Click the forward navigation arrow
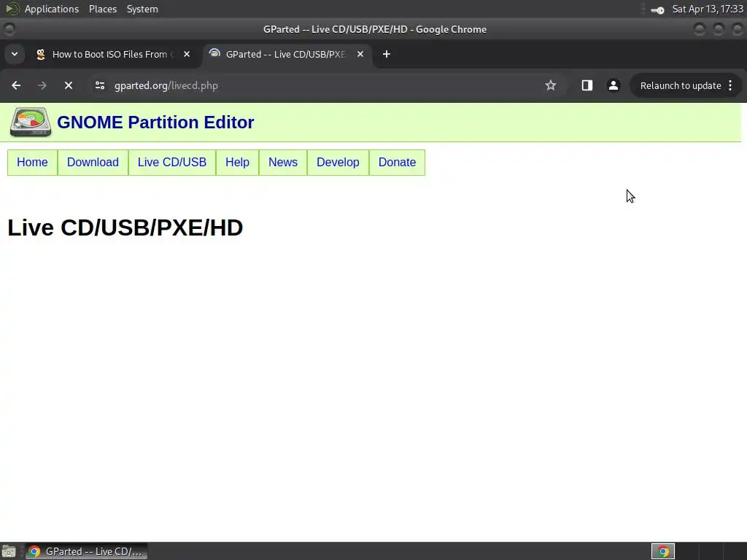This screenshot has width=747, height=560. [42, 86]
